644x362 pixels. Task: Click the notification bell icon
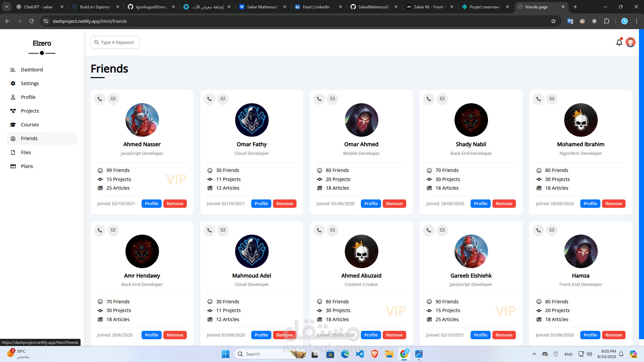pyautogui.click(x=619, y=43)
